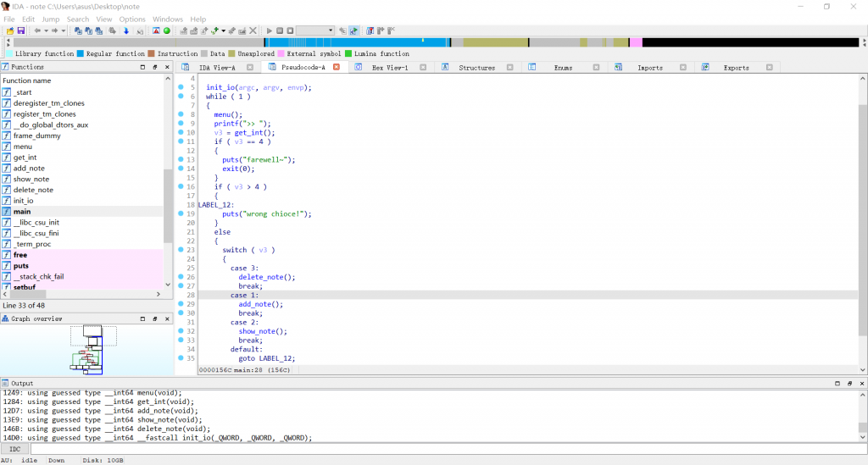
Task: Open the debugger selection combo box
Action: (x=315, y=30)
